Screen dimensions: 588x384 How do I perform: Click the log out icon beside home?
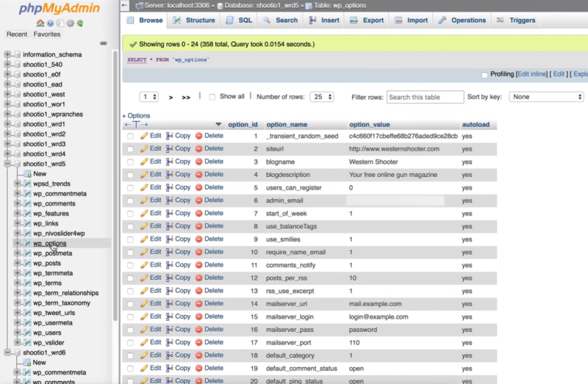coord(50,23)
